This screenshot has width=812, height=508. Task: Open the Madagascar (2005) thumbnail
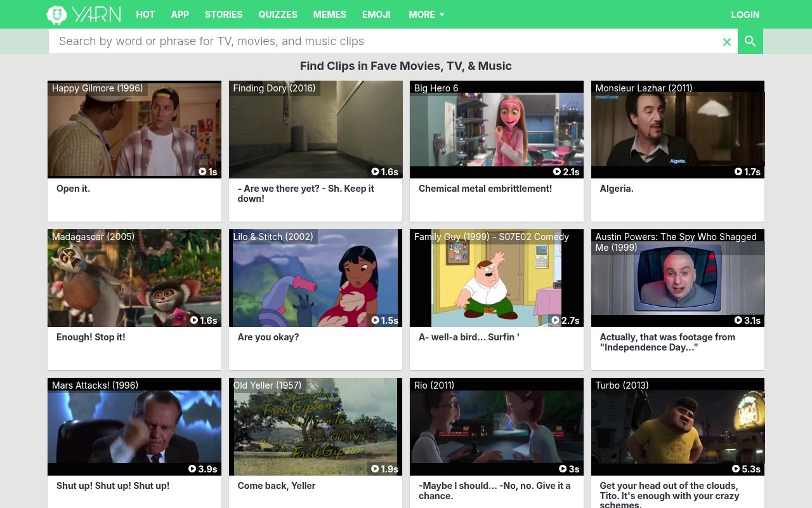134,278
